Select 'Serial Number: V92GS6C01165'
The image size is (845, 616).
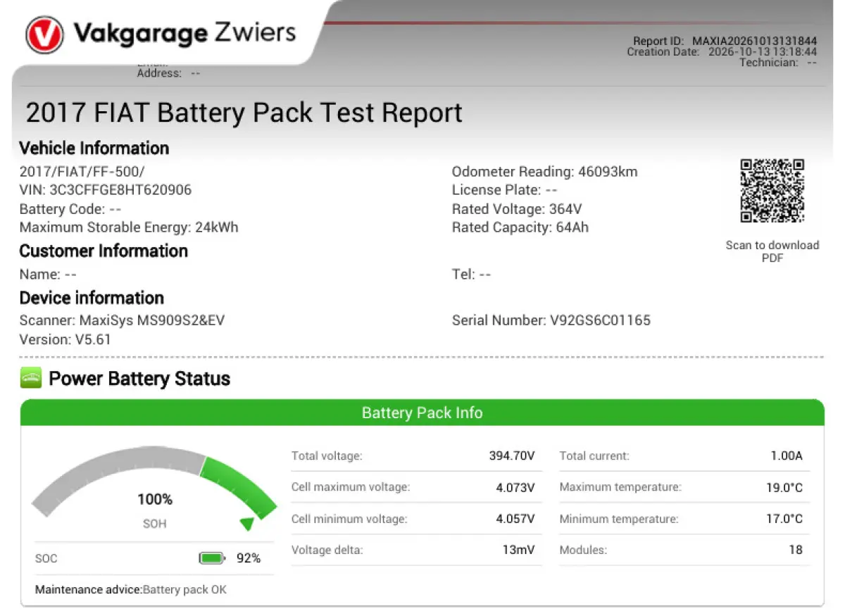(551, 320)
